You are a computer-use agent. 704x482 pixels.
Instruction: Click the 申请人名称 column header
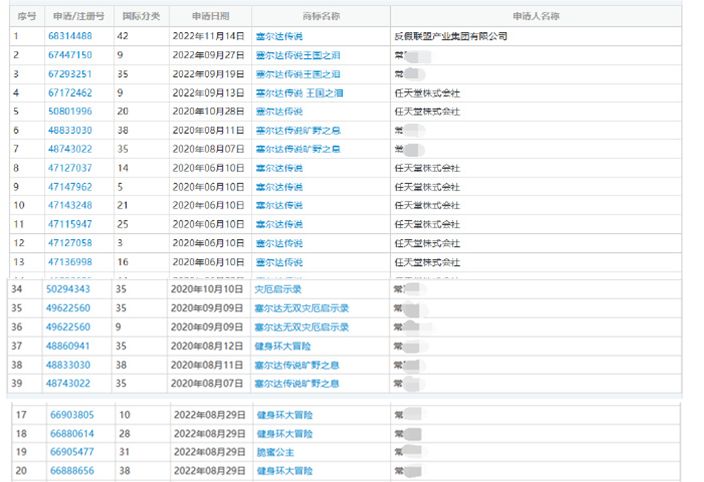(536, 16)
